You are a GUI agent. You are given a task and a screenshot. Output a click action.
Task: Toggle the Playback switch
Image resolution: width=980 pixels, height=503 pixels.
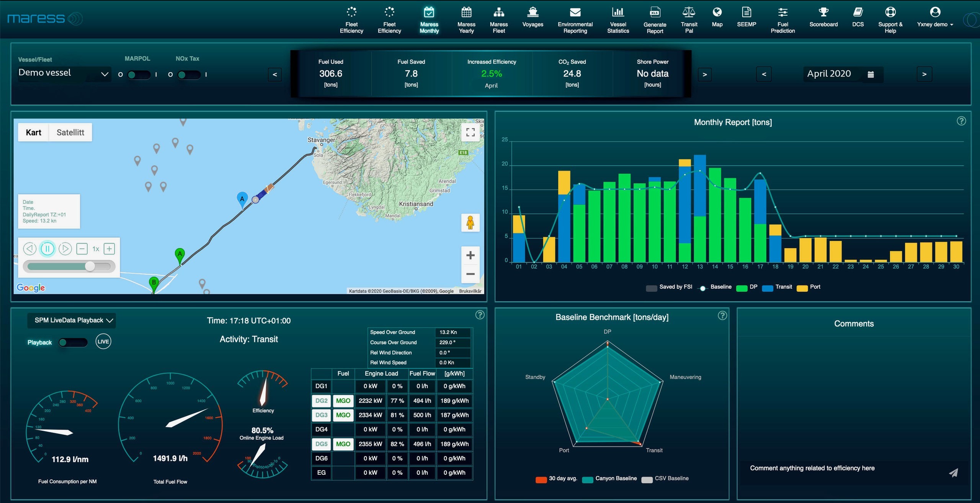click(73, 342)
